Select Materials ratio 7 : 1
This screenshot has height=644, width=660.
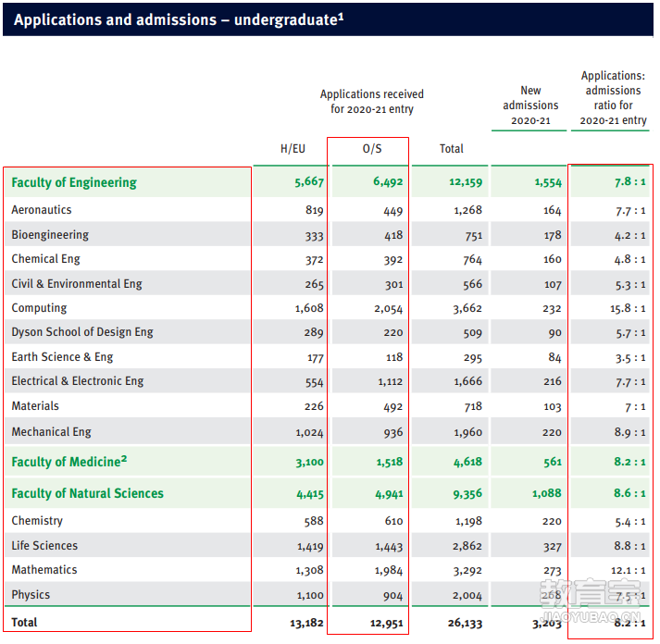[x=635, y=407]
